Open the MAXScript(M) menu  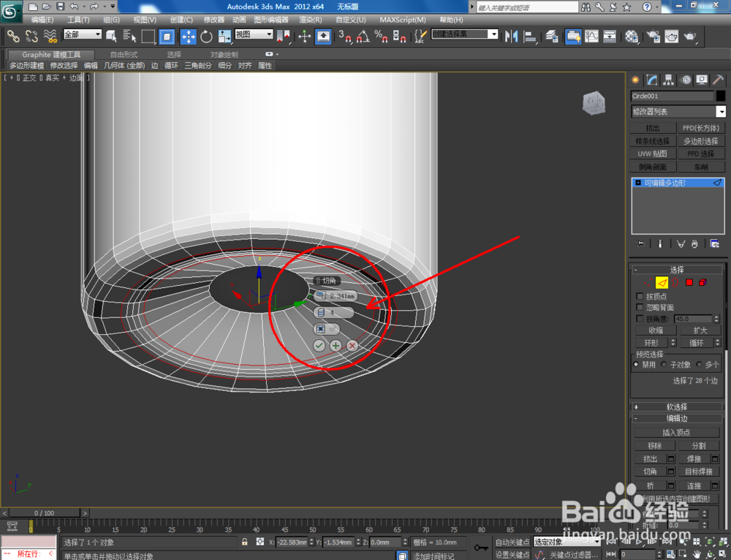402,20
